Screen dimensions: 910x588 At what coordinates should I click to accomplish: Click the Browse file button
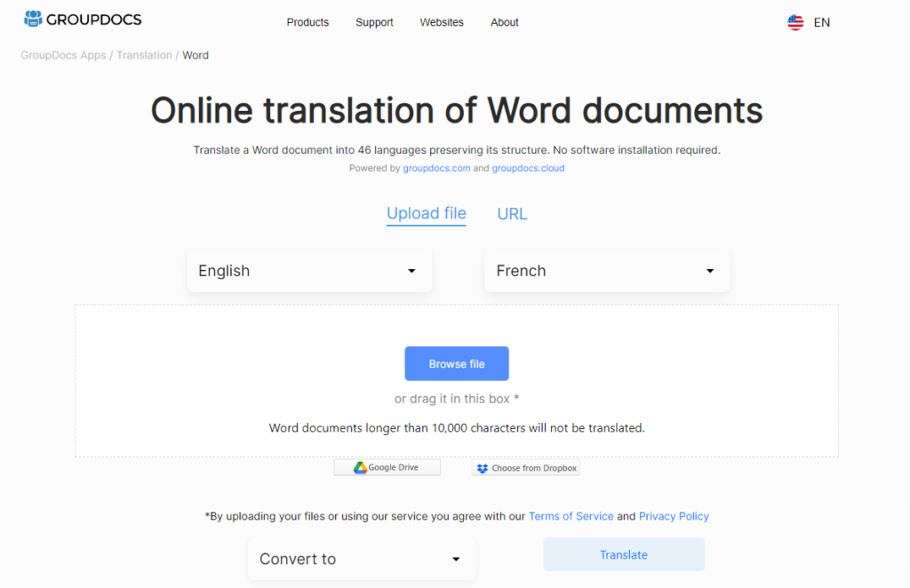point(457,363)
